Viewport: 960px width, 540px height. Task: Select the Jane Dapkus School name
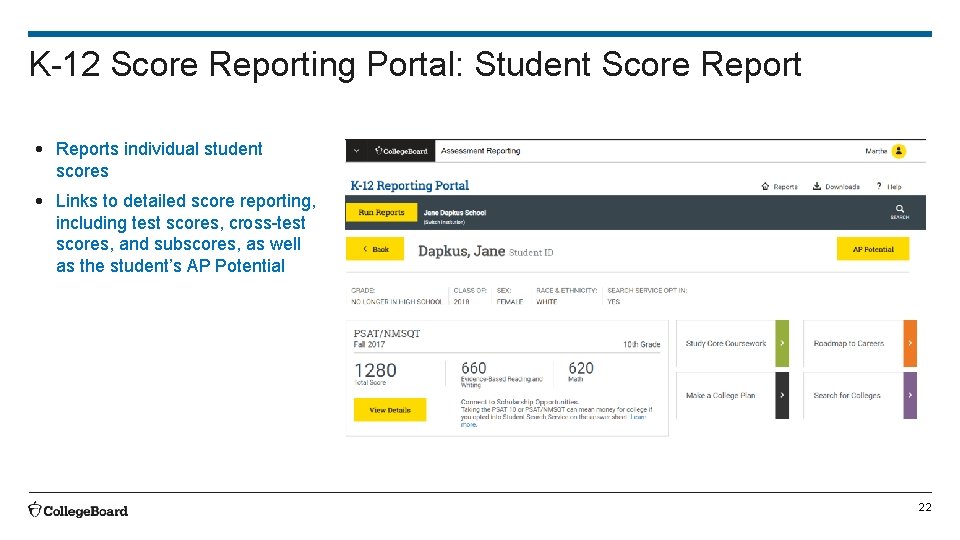pos(455,212)
